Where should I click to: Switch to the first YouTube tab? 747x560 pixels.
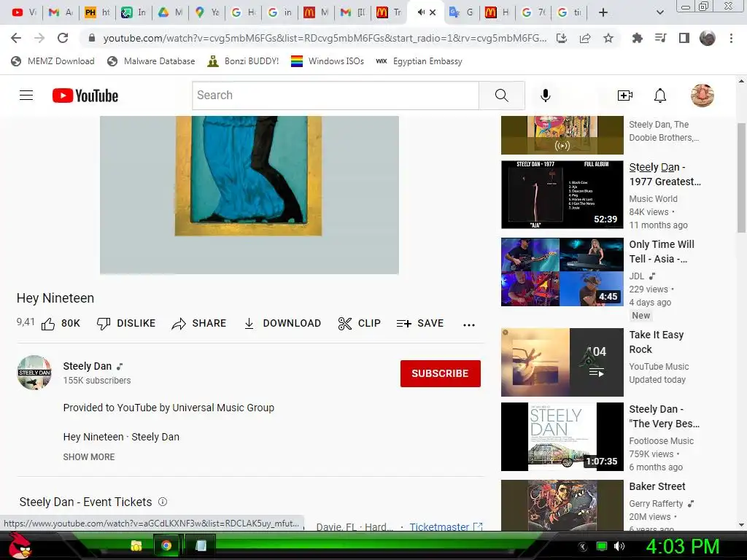pos(24,12)
